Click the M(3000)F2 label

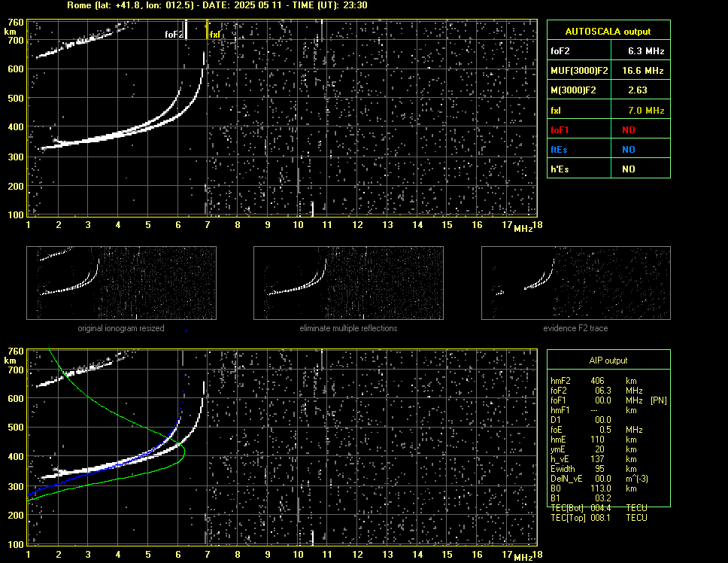(x=573, y=90)
